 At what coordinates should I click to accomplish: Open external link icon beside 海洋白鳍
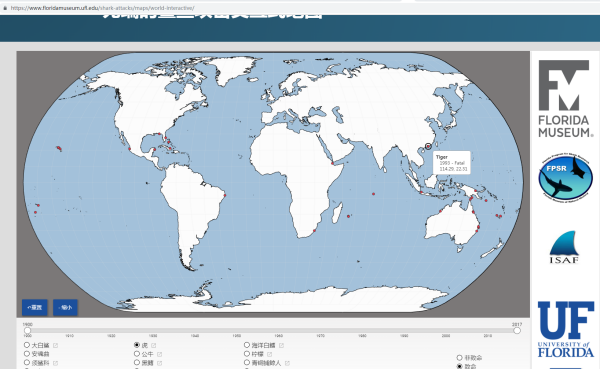281,345
